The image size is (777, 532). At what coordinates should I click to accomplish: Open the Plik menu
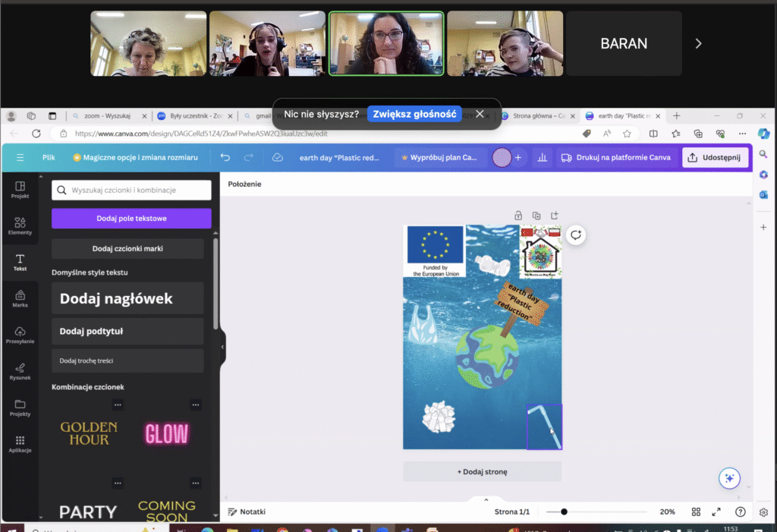tap(49, 157)
